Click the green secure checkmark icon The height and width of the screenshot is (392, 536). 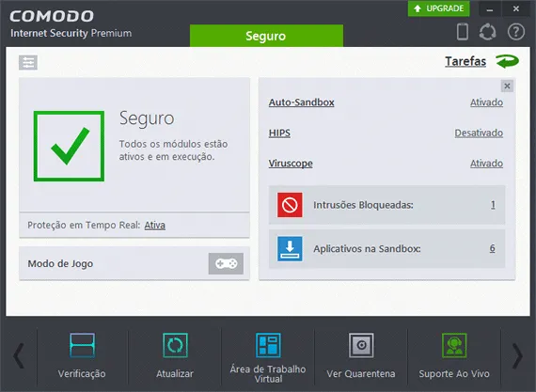(x=69, y=146)
